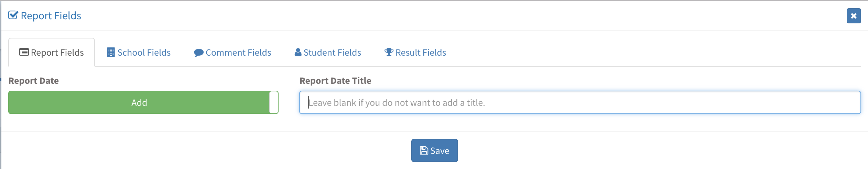The width and height of the screenshot is (868, 169).
Task: Focus the Report Date Title text field
Action: click(x=580, y=102)
